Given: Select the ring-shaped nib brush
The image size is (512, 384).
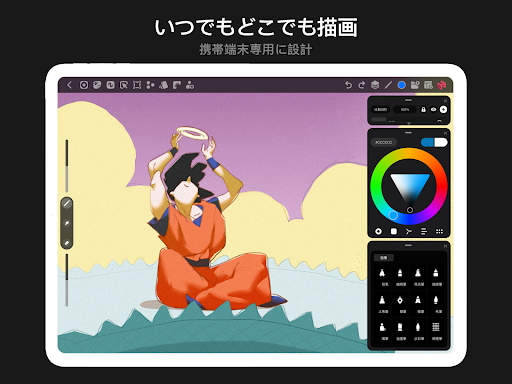Looking at the screenshot, I should [400, 303].
